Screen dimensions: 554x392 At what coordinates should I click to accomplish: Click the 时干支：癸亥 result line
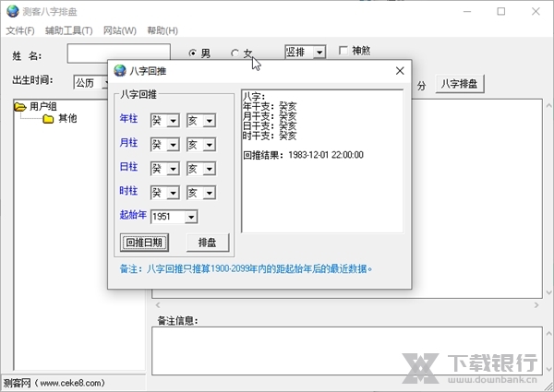coord(270,136)
